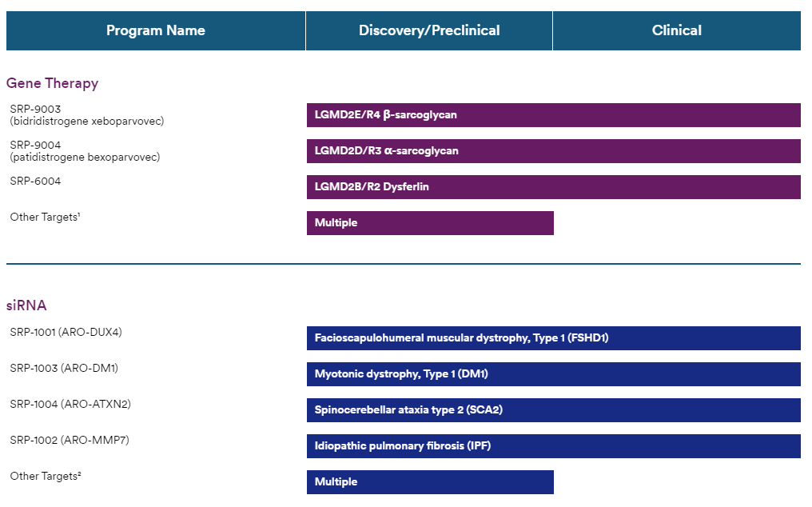The width and height of the screenshot is (812, 507).
Task: Select the SRP-6004 program name
Action: [x=35, y=182]
